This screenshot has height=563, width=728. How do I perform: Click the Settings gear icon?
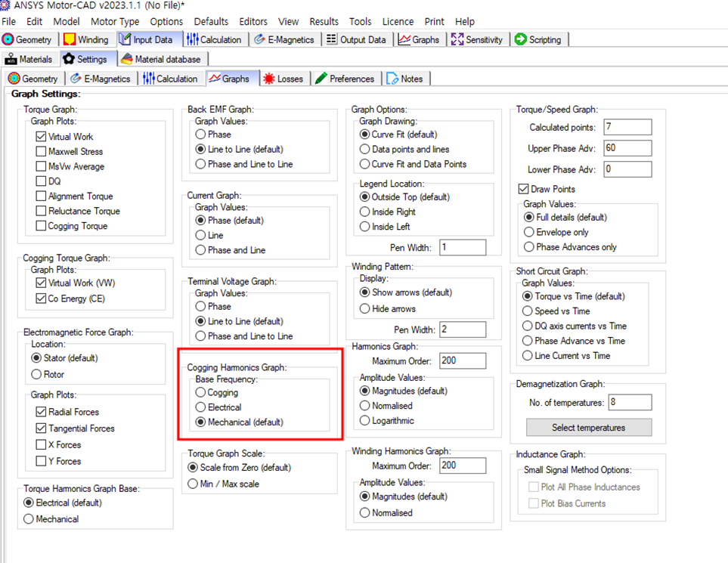click(69, 59)
